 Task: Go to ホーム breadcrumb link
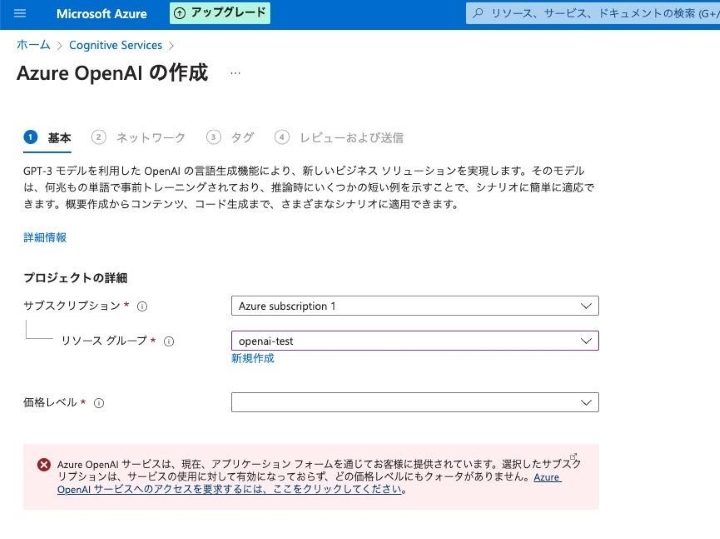[x=32, y=45]
